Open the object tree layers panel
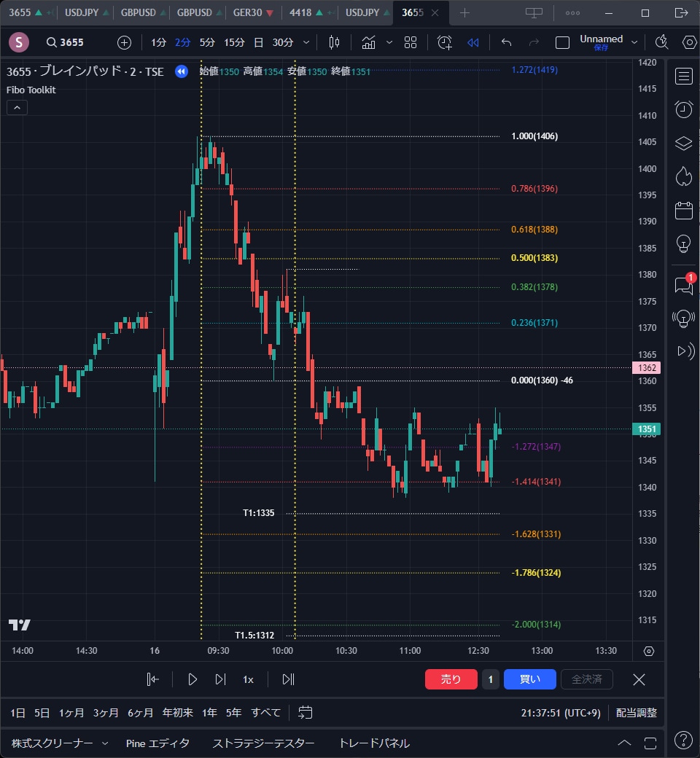This screenshot has height=758, width=700. pyautogui.click(x=683, y=143)
